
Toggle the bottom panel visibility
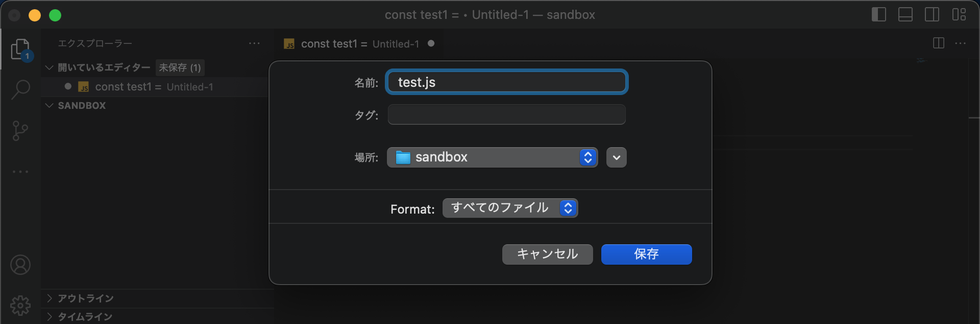pos(905,15)
